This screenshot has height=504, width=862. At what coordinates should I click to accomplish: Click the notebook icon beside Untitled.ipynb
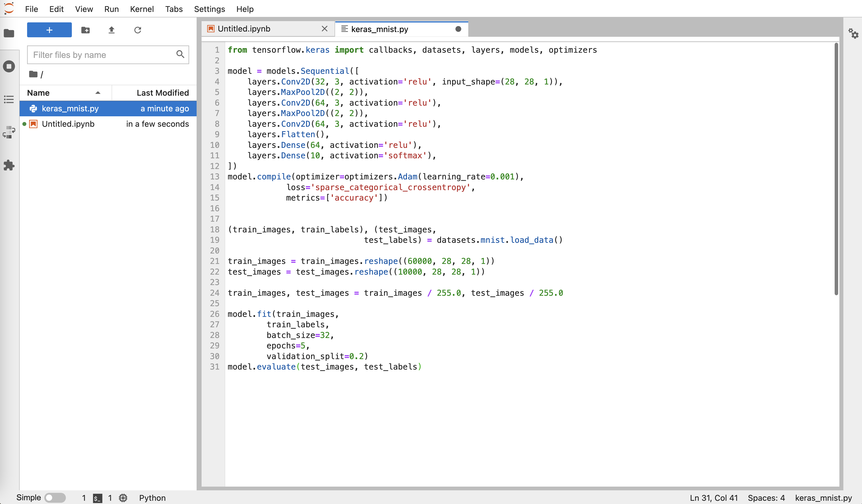click(x=33, y=124)
